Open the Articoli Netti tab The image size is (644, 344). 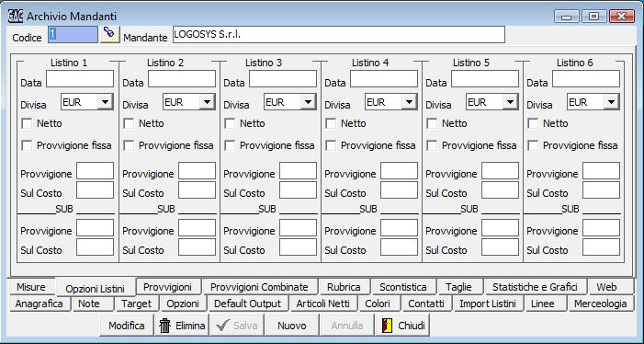tap(323, 304)
